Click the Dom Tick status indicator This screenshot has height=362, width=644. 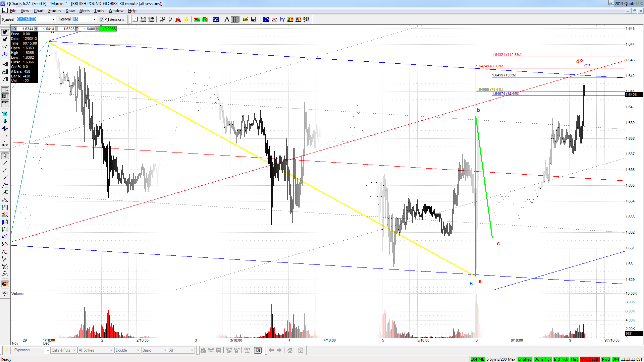[x=543, y=359]
